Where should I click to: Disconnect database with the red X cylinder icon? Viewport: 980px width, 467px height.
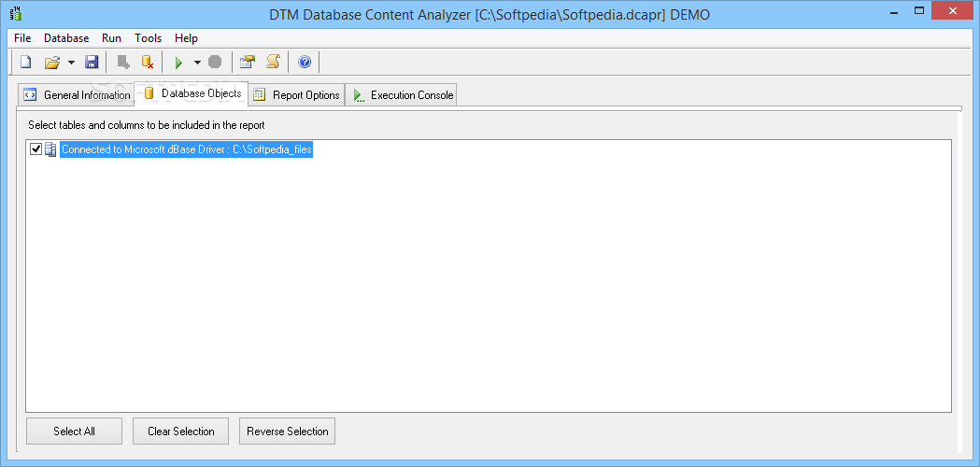tap(148, 62)
